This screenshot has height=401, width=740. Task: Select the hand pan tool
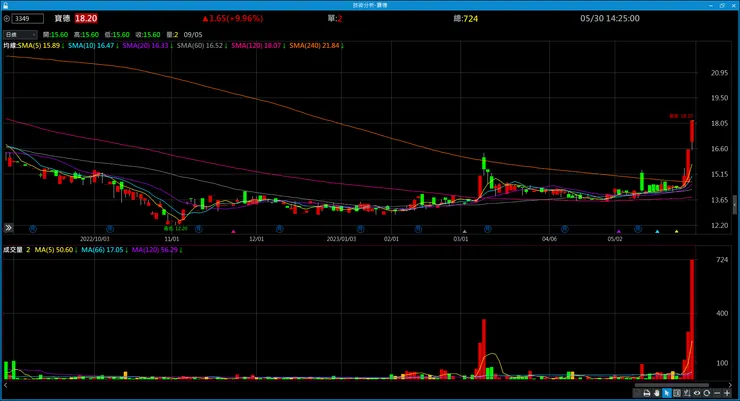(x=656, y=393)
